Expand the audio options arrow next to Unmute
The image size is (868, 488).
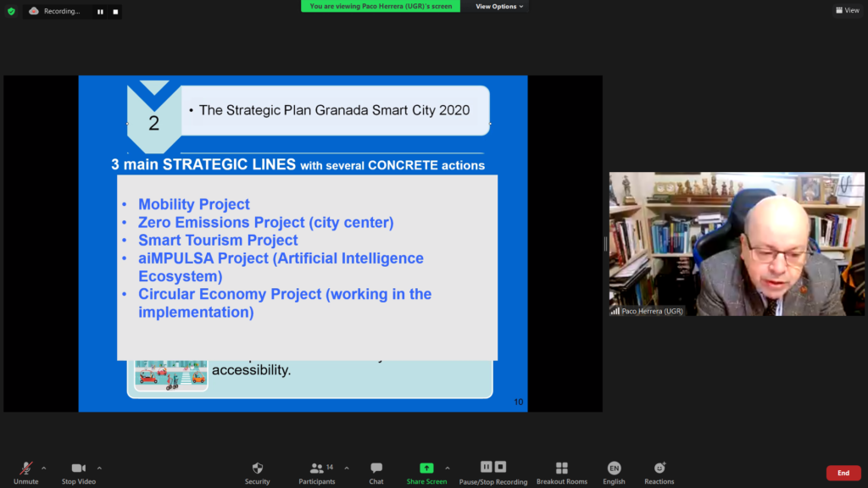[x=44, y=468]
